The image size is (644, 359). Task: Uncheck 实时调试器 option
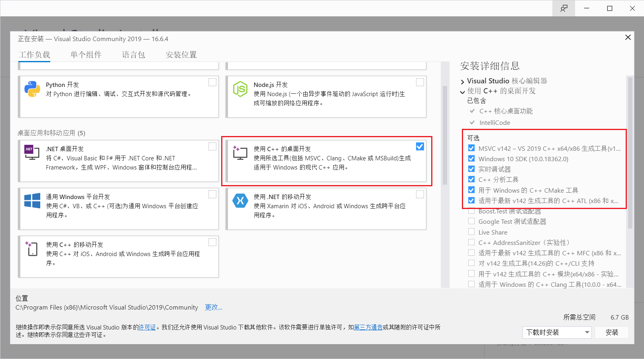(x=471, y=169)
